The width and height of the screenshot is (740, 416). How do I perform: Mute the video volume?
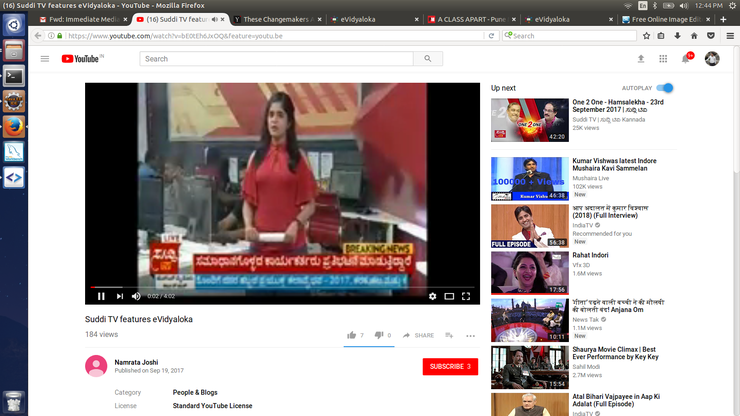point(136,296)
